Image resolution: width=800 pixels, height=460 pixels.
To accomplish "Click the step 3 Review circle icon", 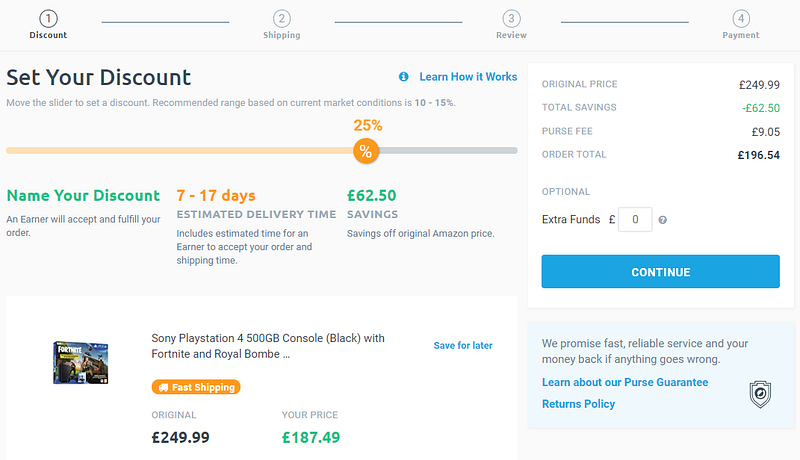I will [x=511, y=18].
